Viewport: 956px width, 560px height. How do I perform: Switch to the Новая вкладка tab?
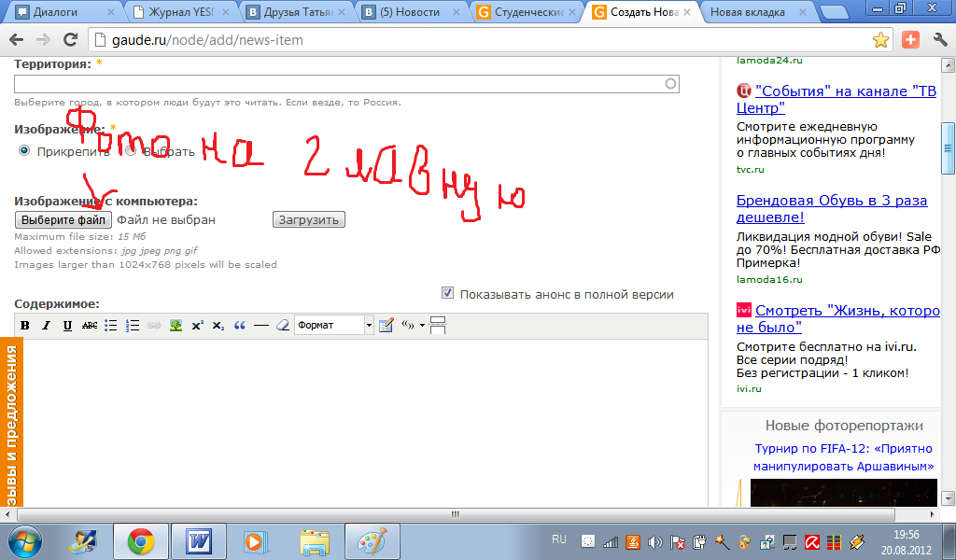758,11
